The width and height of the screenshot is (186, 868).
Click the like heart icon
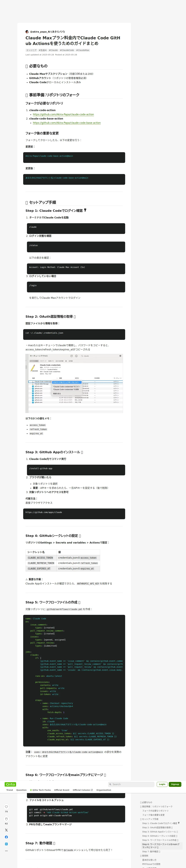pyautogui.click(x=6, y=807)
